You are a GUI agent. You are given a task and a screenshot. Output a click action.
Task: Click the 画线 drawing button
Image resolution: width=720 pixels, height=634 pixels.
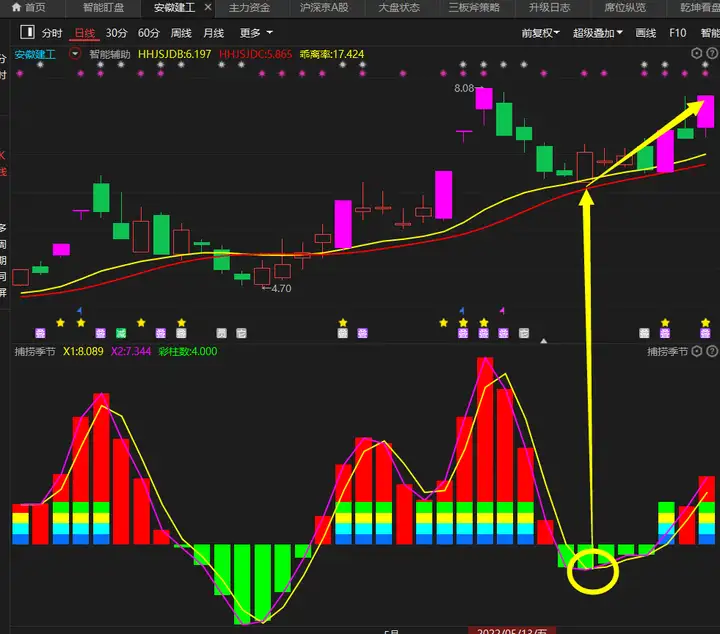click(646, 33)
